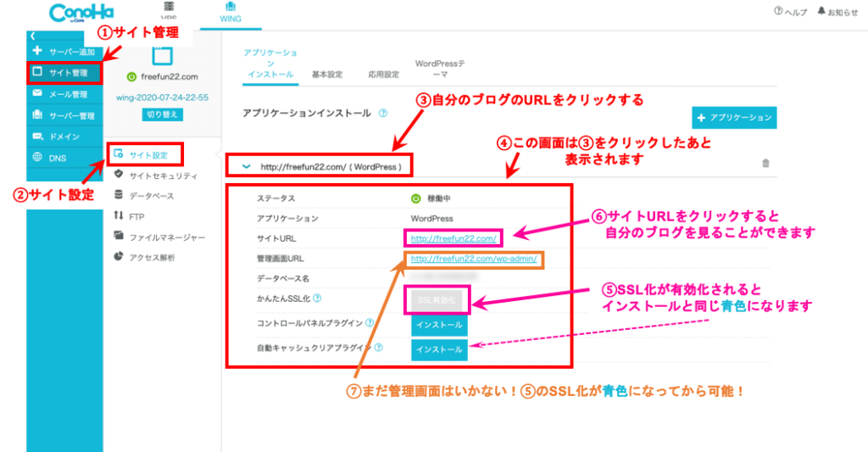Click the 切り替え switch button
Screen dimensions: 868x452
tap(162, 114)
